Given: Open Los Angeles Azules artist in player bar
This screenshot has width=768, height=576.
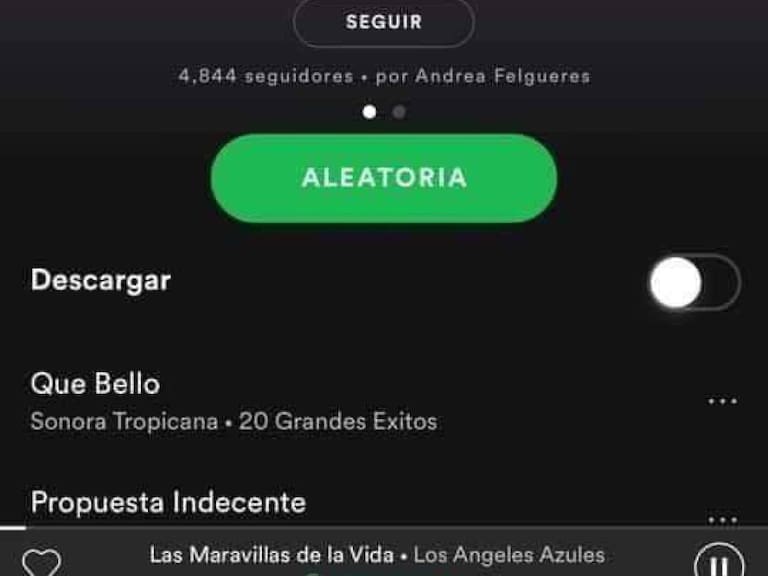Looking at the screenshot, I should click(x=509, y=555).
